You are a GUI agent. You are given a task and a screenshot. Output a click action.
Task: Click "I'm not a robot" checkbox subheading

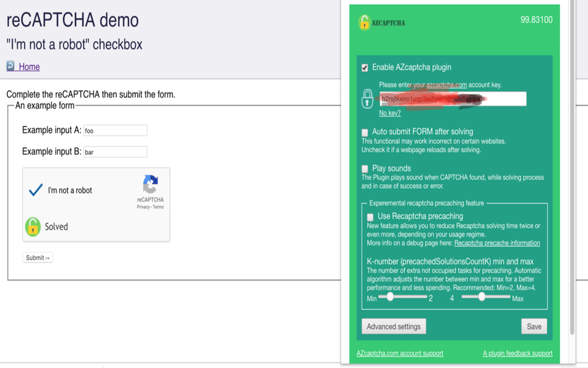point(74,45)
